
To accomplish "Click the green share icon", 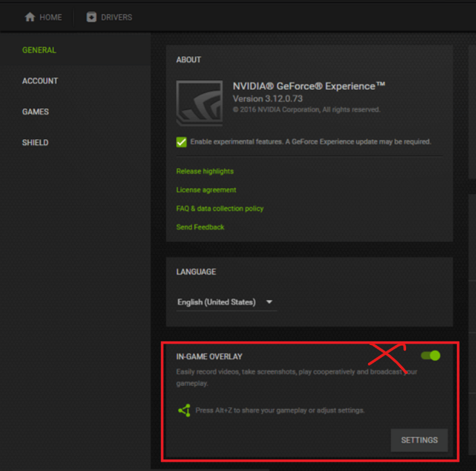I will (x=184, y=410).
